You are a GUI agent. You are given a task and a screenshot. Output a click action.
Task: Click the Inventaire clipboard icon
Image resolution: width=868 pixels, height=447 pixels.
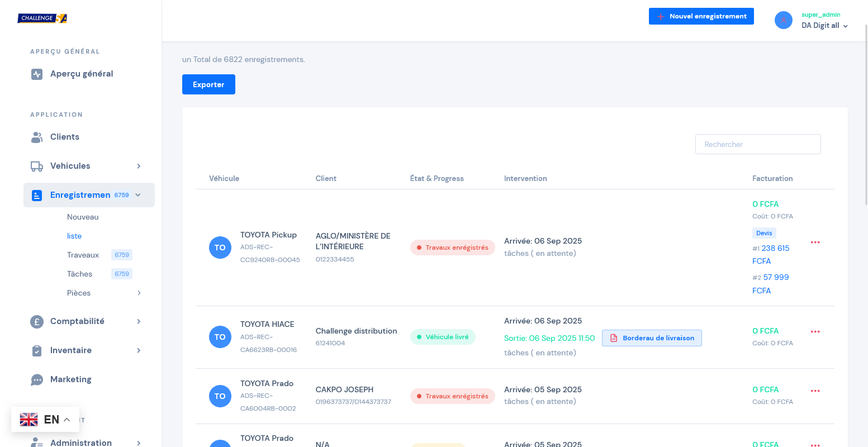coord(37,350)
